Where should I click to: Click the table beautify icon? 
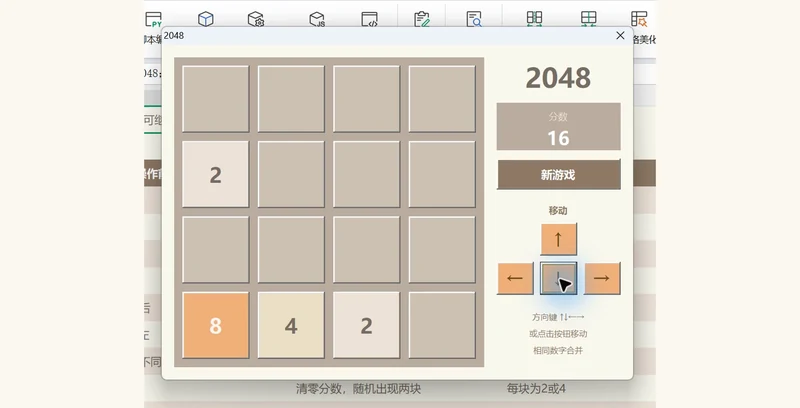click(639, 19)
